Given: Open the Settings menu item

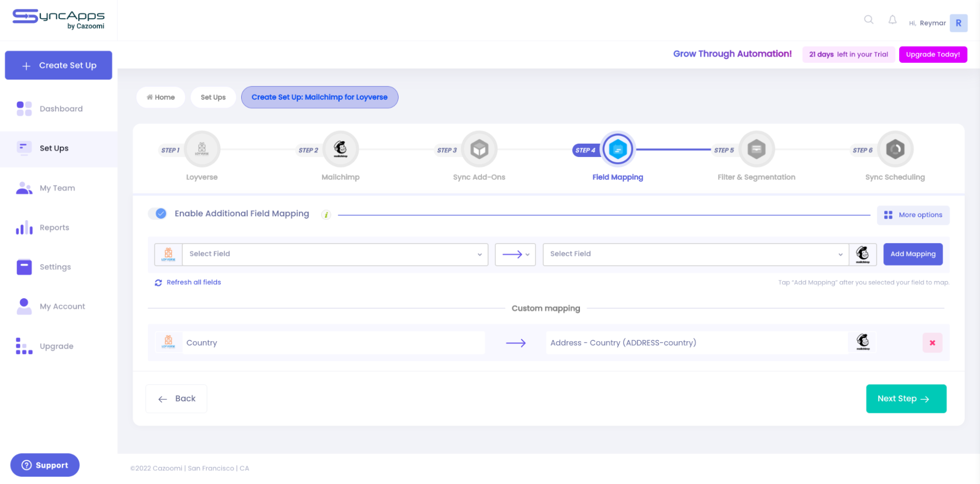Looking at the screenshot, I should pos(59,267).
